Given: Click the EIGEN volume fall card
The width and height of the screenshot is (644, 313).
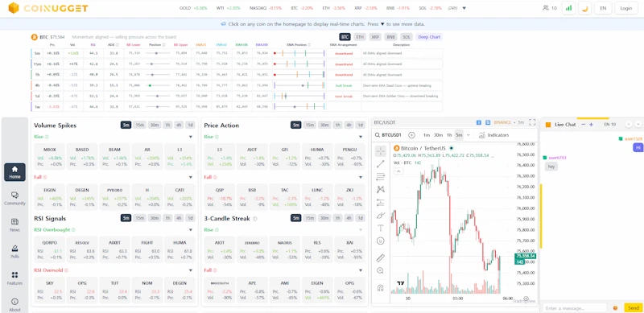Looking at the screenshot, I should click(50, 197).
